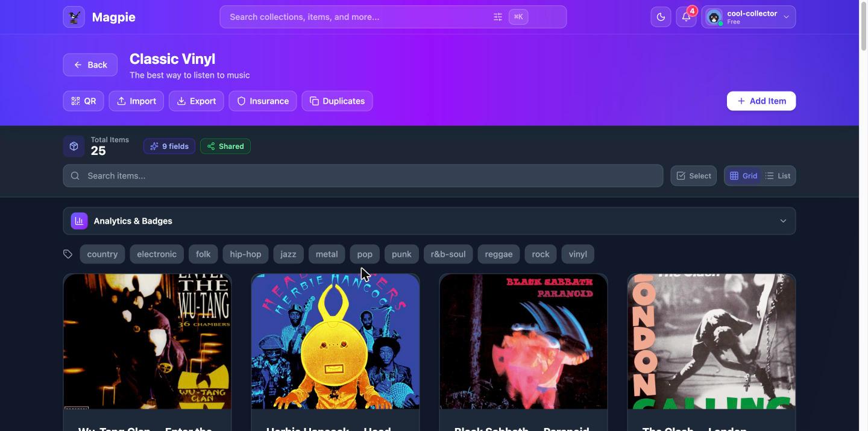Open Black Sabbath Paranoid album cover
The height and width of the screenshot is (431, 868).
523,342
